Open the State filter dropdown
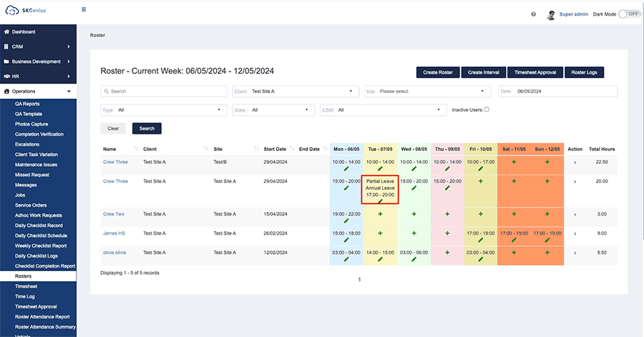The width and height of the screenshot is (644, 337). (x=273, y=110)
